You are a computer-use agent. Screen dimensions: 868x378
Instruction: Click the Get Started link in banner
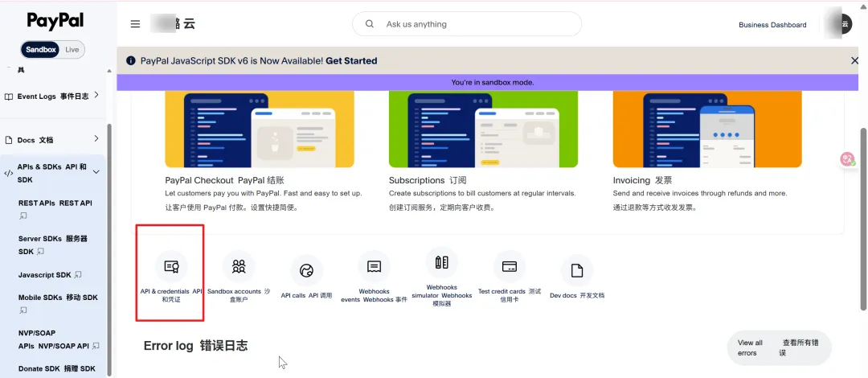[351, 61]
